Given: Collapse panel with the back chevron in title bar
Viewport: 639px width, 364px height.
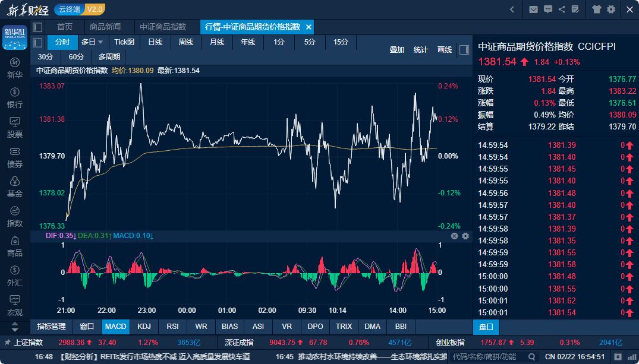Looking at the screenshot, I should (512, 10).
